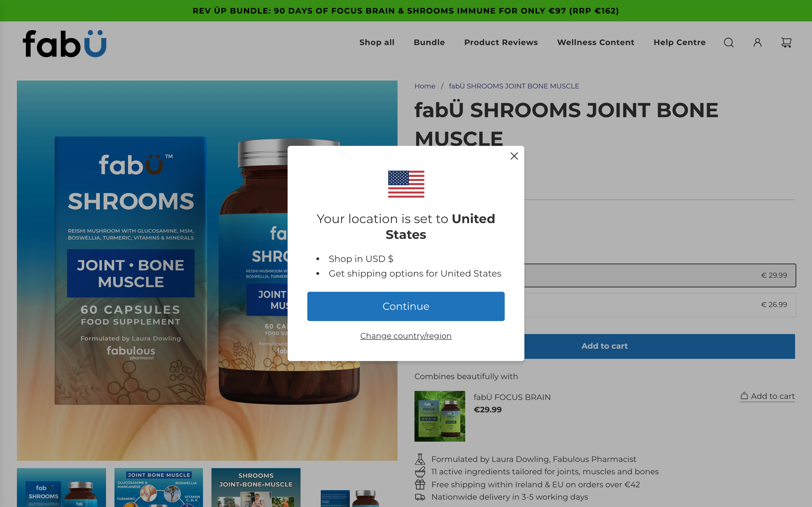Click the Continue button
The height and width of the screenshot is (507, 812).
pyautogui.click(x=406, y=306)
